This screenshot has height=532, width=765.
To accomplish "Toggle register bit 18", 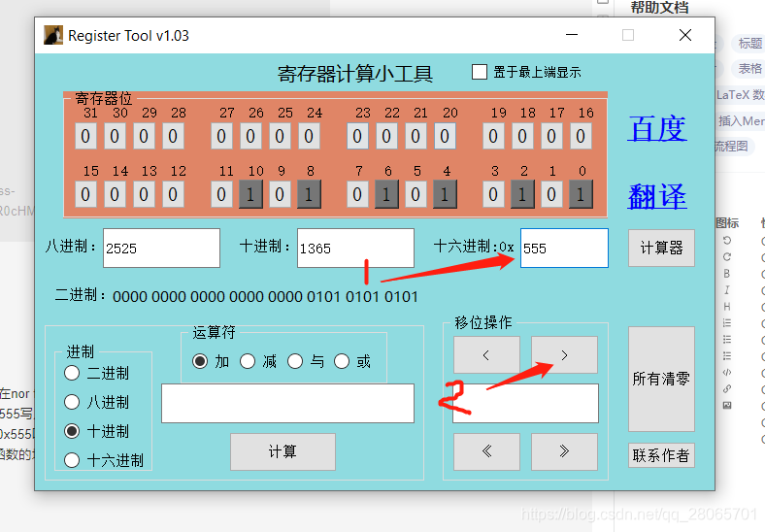I will point(522,136).
